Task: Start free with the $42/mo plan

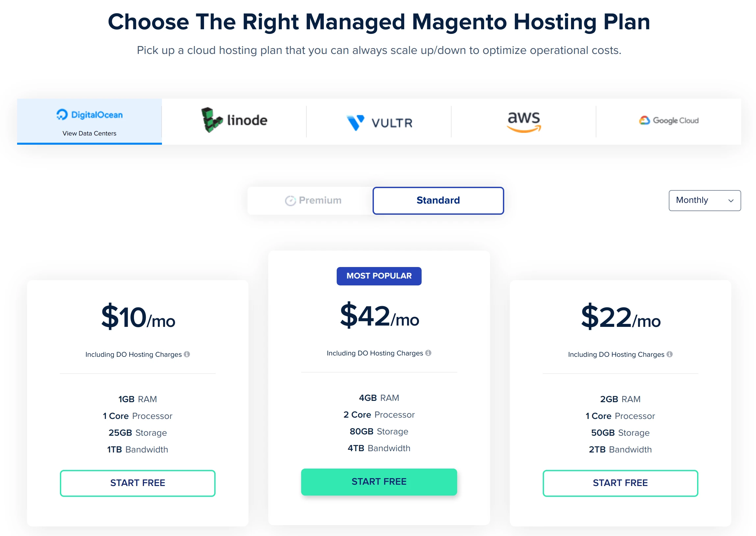Action: coord(379,481)
